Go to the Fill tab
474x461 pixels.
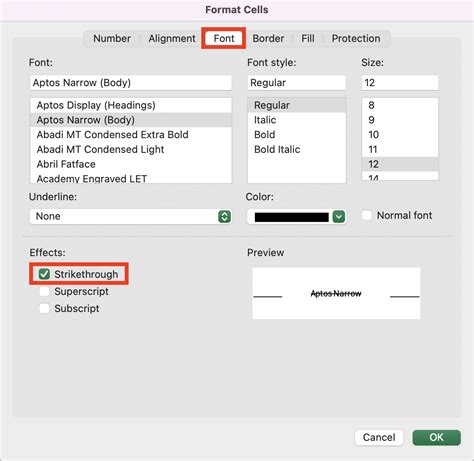click(308, 39)
